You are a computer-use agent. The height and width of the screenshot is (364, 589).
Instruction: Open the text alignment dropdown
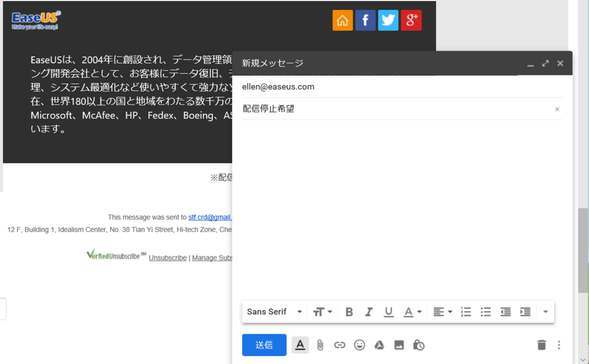[442, 312]
